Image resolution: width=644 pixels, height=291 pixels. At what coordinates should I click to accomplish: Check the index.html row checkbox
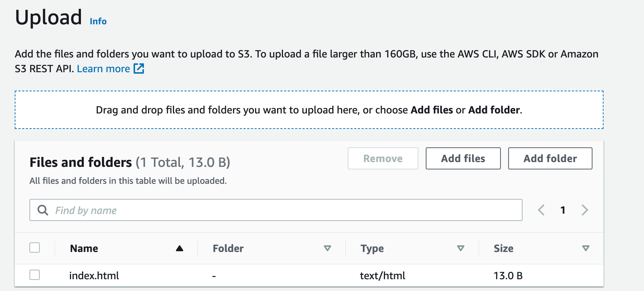click(35, 275)
